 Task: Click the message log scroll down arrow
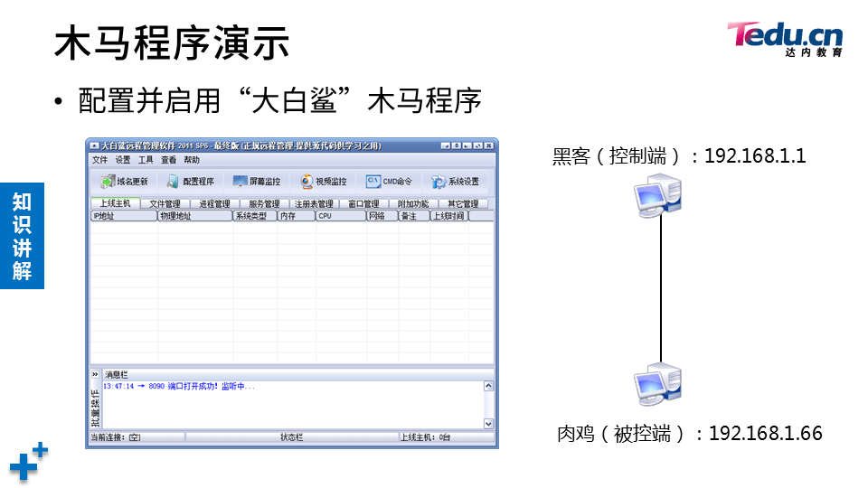488,424
